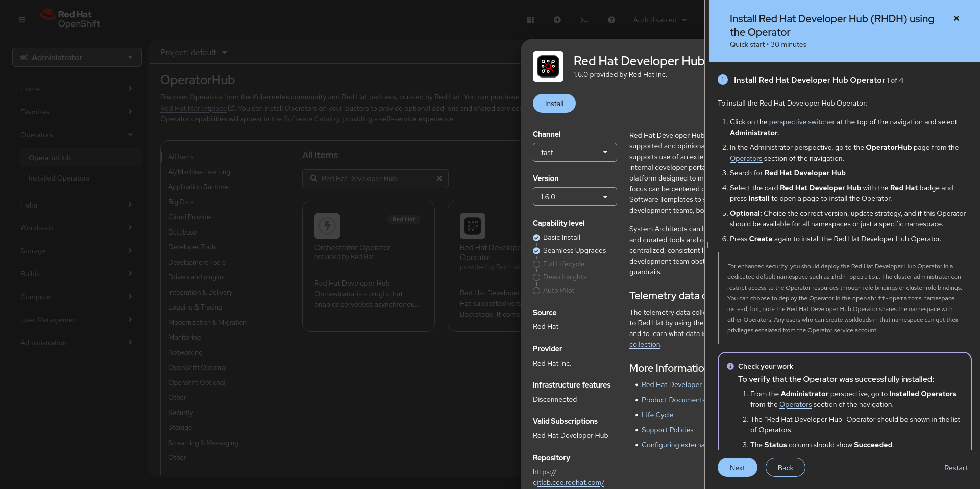This screenshot has width=980, height=489.
Task: Collapse the Operators navigation section
Action: pyautogui.click(x=77, y=135)
